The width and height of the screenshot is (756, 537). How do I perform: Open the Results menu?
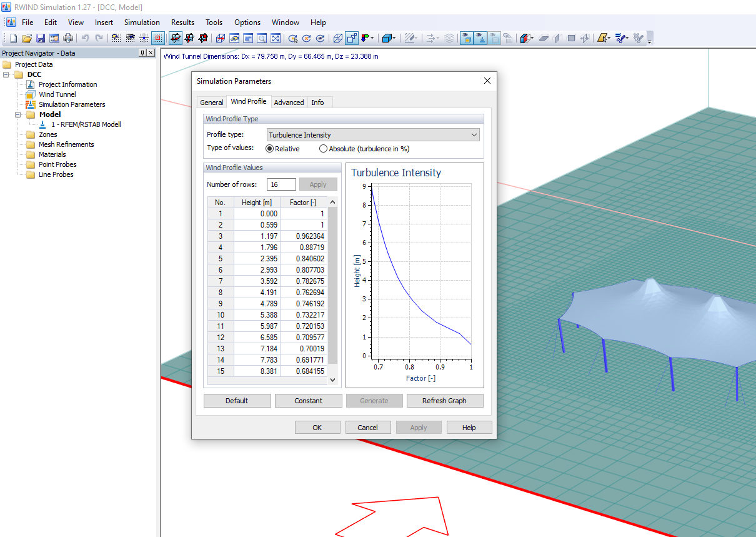click(x=182, y=22)
